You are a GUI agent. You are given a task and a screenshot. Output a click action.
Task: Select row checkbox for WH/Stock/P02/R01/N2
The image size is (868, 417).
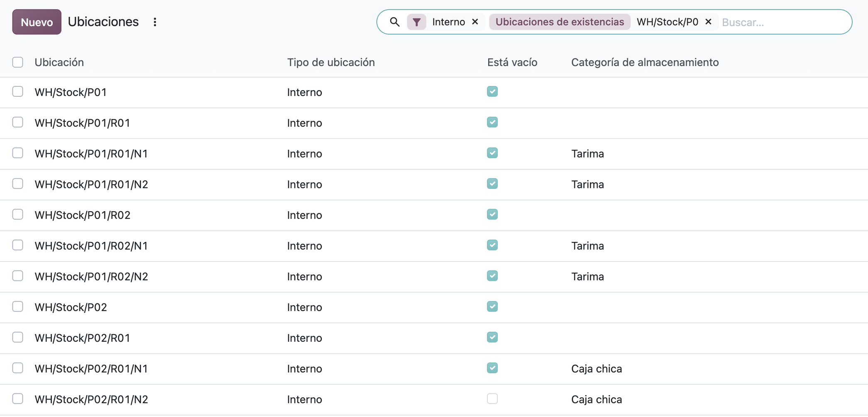(x=18, y=398)
